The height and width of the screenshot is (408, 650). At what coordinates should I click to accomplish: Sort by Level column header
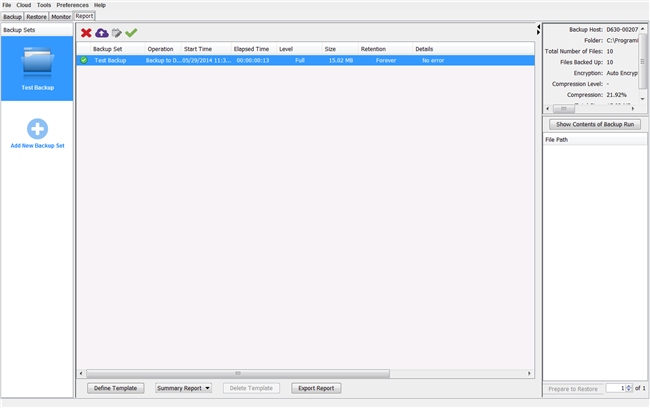click(299, 49)
